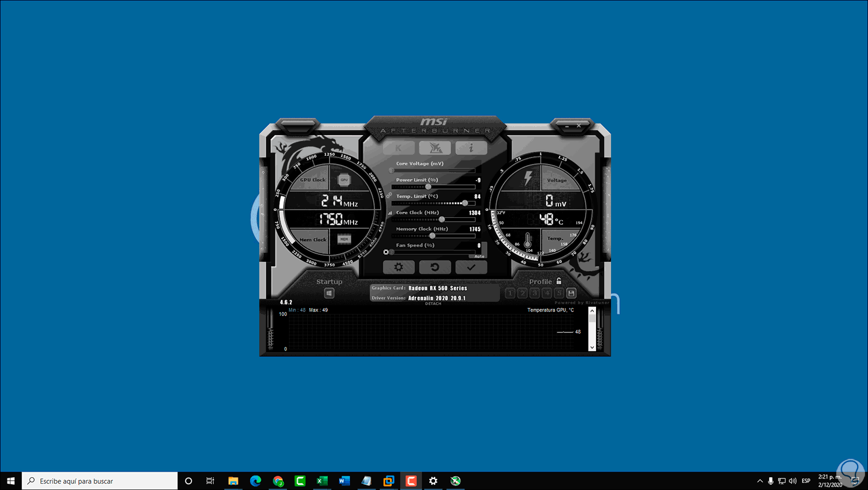Click the Temp. Limit value 84

tap(477, 197)
